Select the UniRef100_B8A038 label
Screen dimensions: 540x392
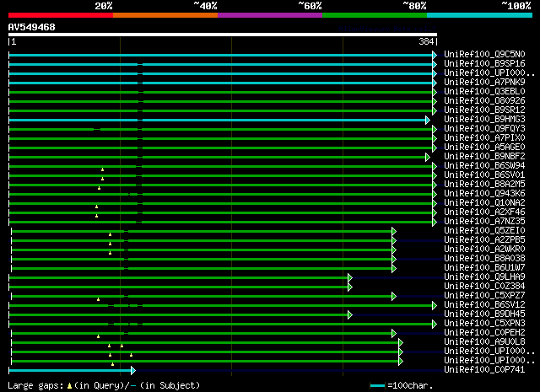(484, 259)
